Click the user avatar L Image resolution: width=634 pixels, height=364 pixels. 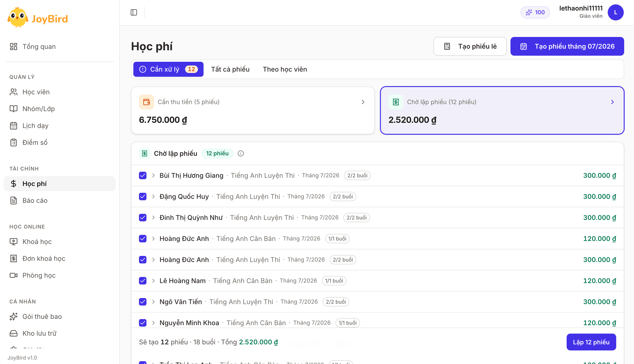[x=616, y=12]
